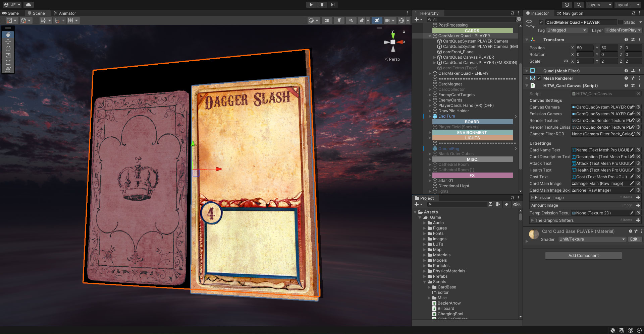The height and width of the screenshot is (334, 644).
Task: Open the Unity cloud services icon
Action: point(29,5)
